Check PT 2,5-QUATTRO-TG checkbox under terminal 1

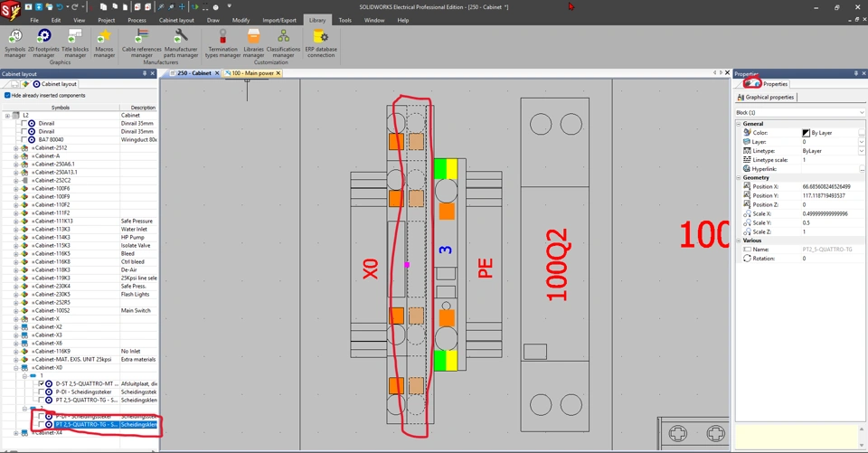pyautogui.click(x=42, y=400)
